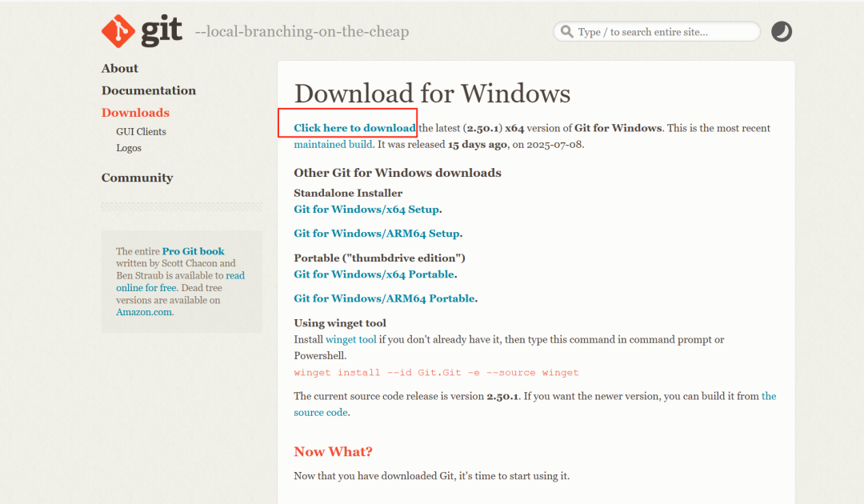Download Git for Windows/x64 Portable
The width and height of the screenshot is (864, 504).
[x=374, y=274]
